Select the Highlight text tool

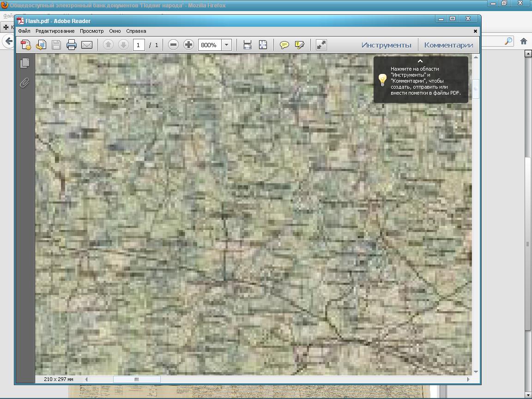pyautogui.click(x=299, y=45)
